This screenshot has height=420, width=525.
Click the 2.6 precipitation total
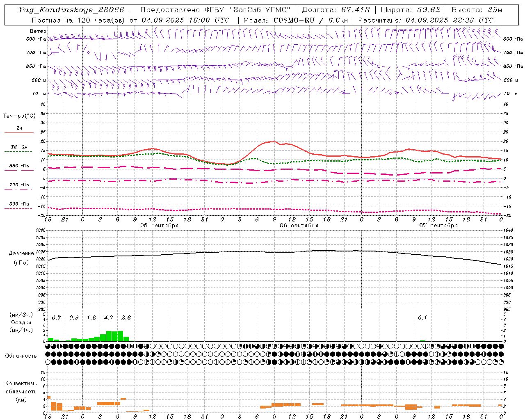126,318
